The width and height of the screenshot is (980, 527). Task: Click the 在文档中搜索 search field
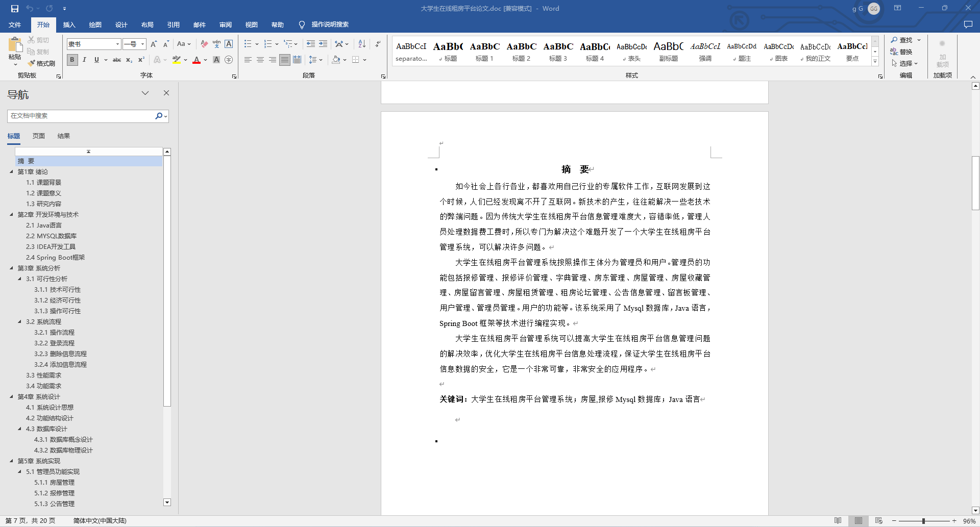(x=82, y=116)
